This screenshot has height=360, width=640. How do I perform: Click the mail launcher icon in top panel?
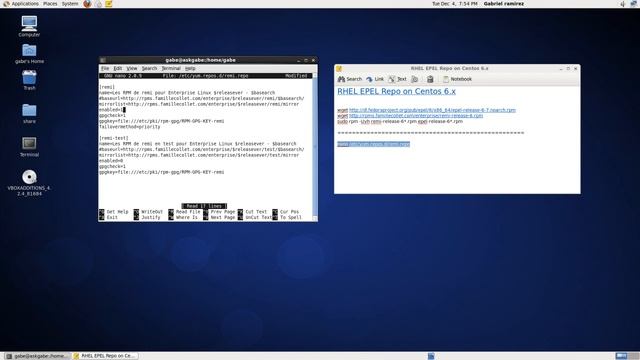point(98,4)
